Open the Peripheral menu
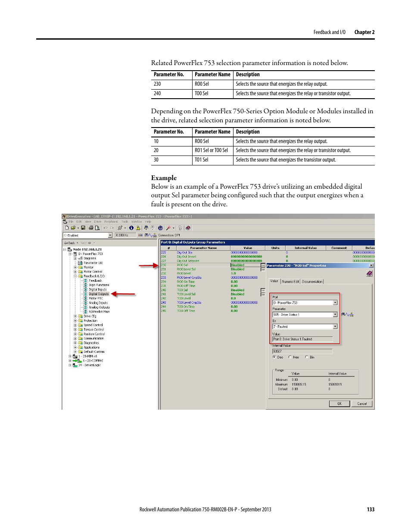Screen dimensions: 411x532 point(111,221)
